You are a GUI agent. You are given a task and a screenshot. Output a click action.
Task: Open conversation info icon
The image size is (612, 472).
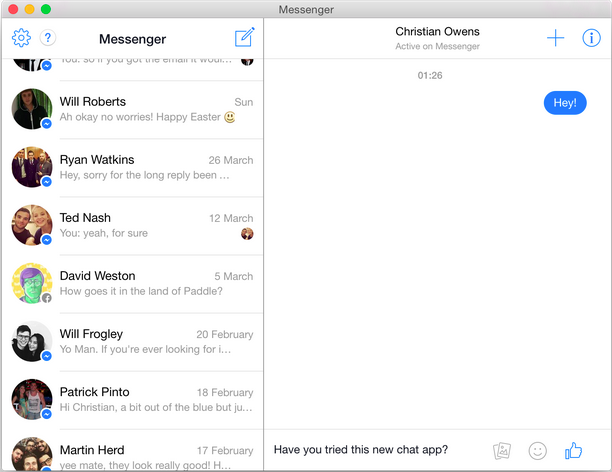(x=591, y=38)
